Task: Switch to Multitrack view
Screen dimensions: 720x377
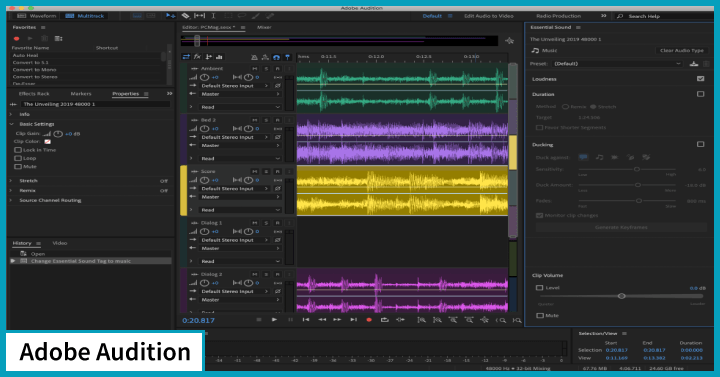Action: click(85, 16)
